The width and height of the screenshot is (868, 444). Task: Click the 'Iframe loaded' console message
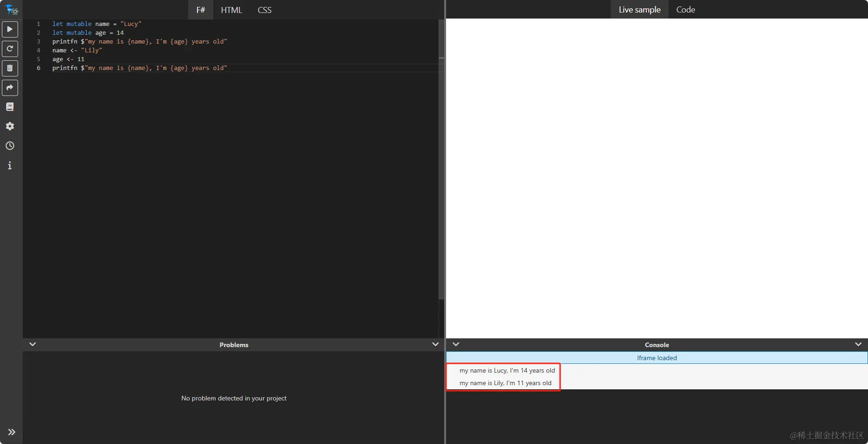point(657,358)
